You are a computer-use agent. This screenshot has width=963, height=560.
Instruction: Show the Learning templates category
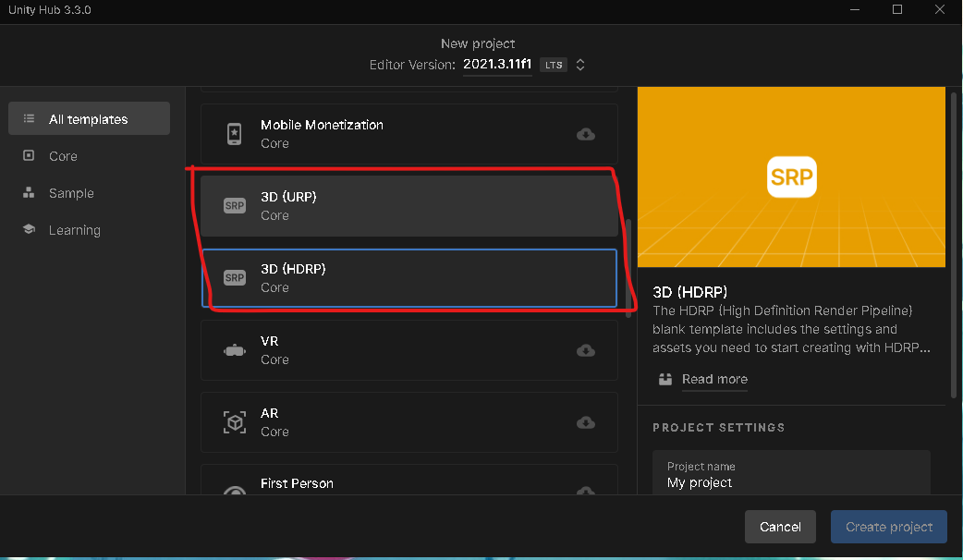pos(74,230)
